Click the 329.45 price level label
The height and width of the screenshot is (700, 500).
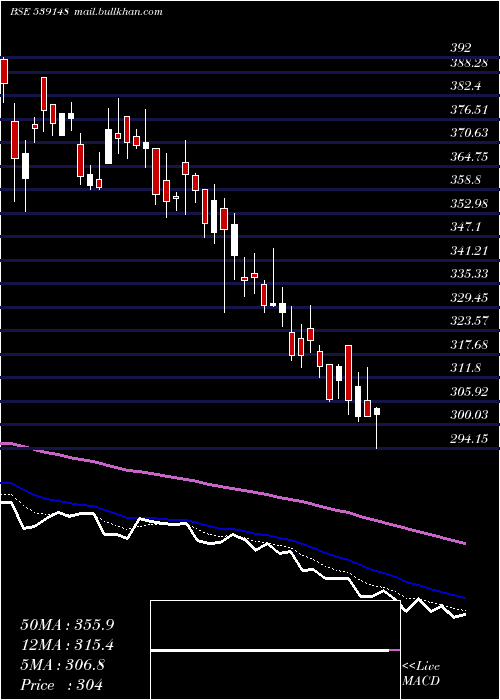pyautogui.click(x=469, y=297)
